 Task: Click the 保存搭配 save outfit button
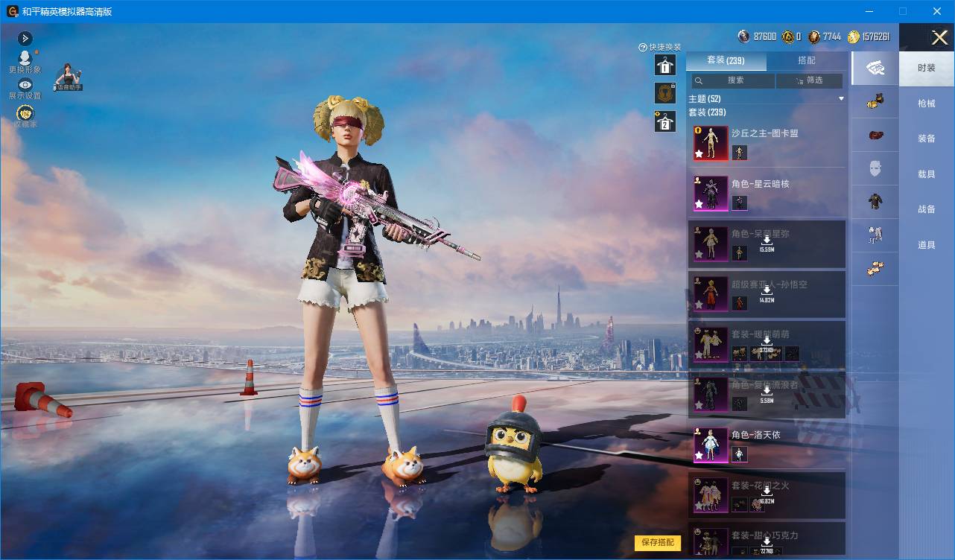point(658,542)
